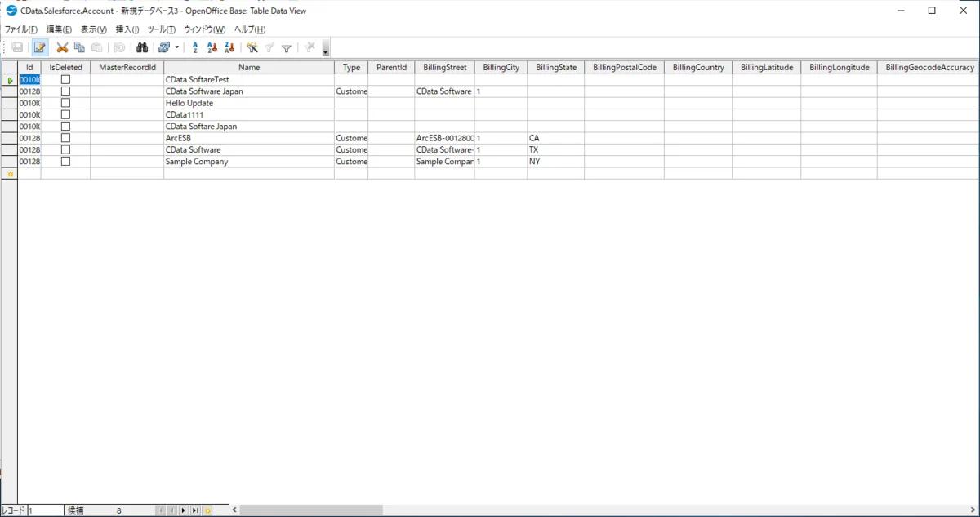The image size is (980, 517).
Task: Sort ascending with A-Z down arrow icon
Action: (212, 48)
